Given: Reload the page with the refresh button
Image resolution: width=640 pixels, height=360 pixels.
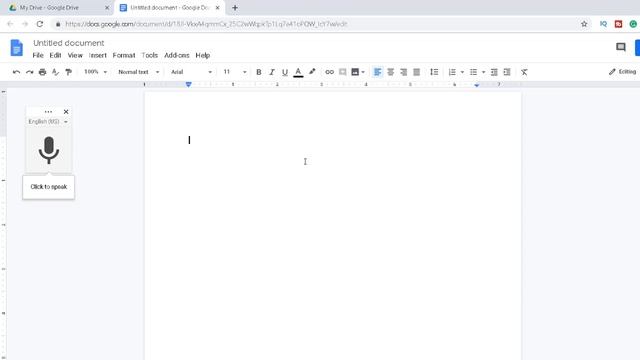Looking at the screenshot, I should pos(40,24).
